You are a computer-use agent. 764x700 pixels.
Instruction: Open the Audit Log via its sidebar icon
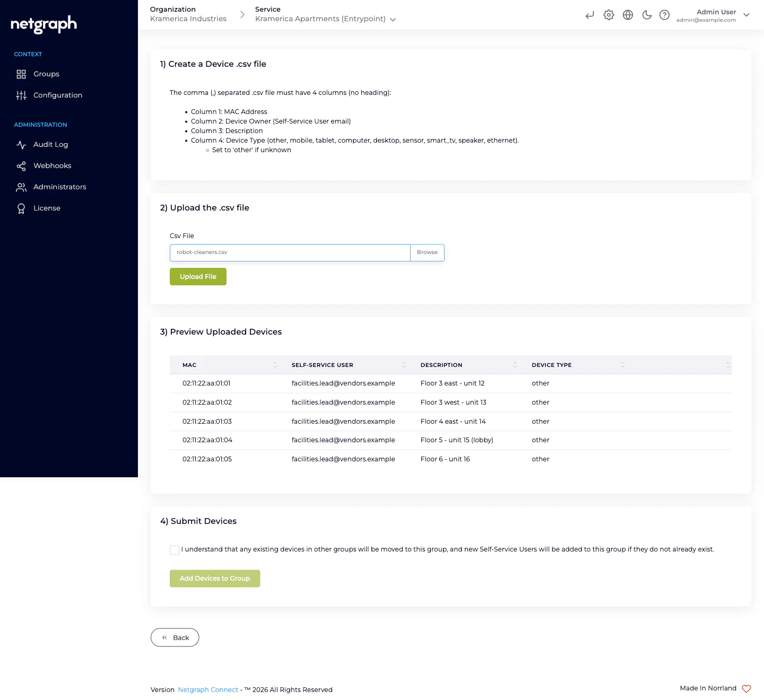[21, 144]
